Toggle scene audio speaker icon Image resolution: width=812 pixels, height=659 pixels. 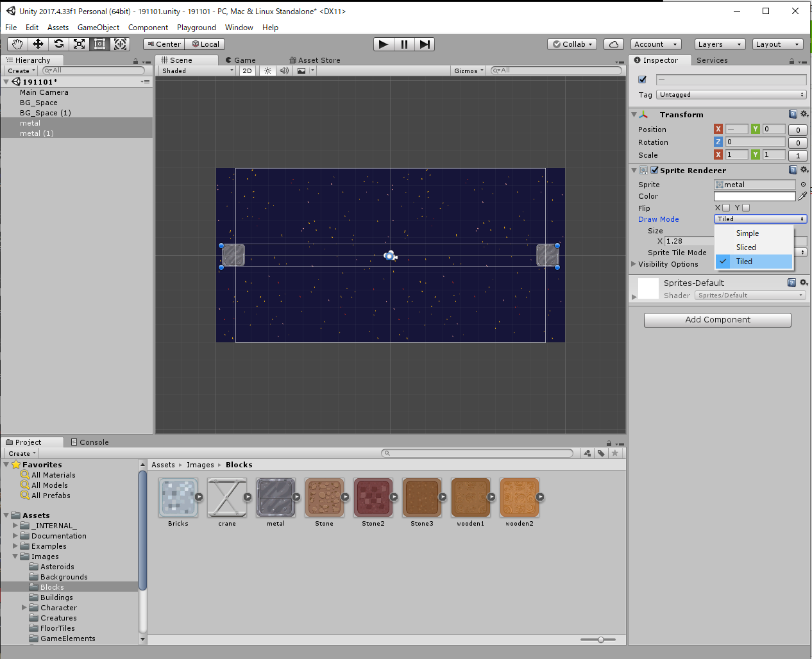284,71
